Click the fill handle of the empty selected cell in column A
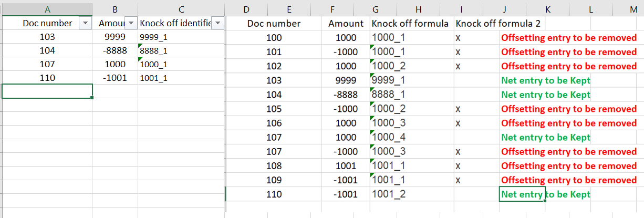Image resolution: width=644 pixels, height=218 pixels. click(x=92, y=98)
